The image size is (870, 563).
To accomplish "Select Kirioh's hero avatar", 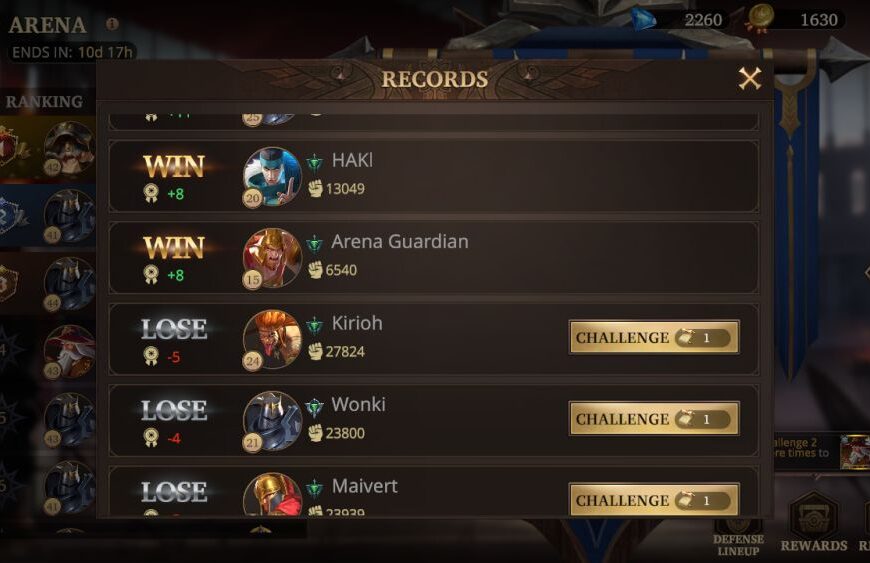I will (x=272, y=339).
